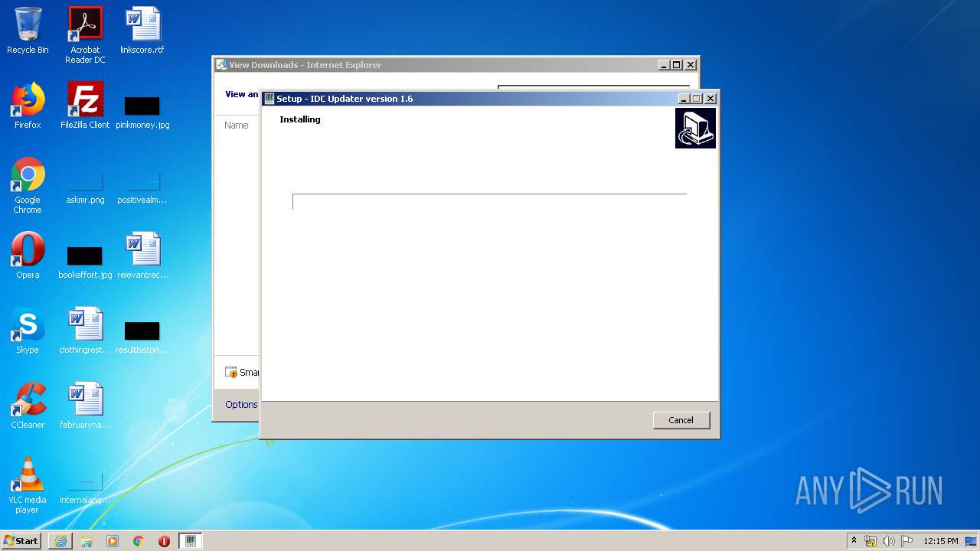The image size is (980, 551).
Task: Minimize the IDC Updater setup window
Action: tap(683, 99)
